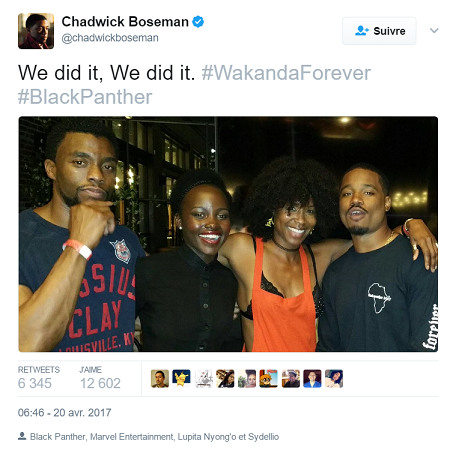View the 12 602 J'aime list
459x453 pixels.
coord(100,379)
